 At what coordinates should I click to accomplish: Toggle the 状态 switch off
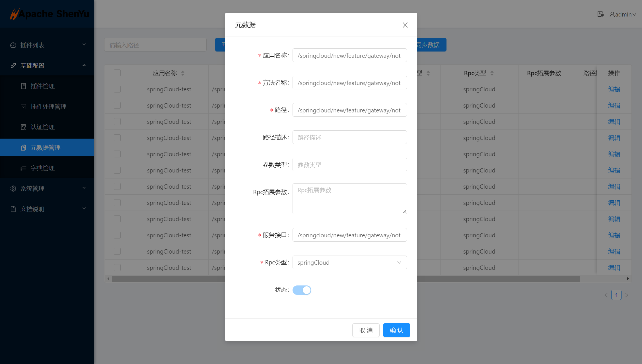click(302, 290)
